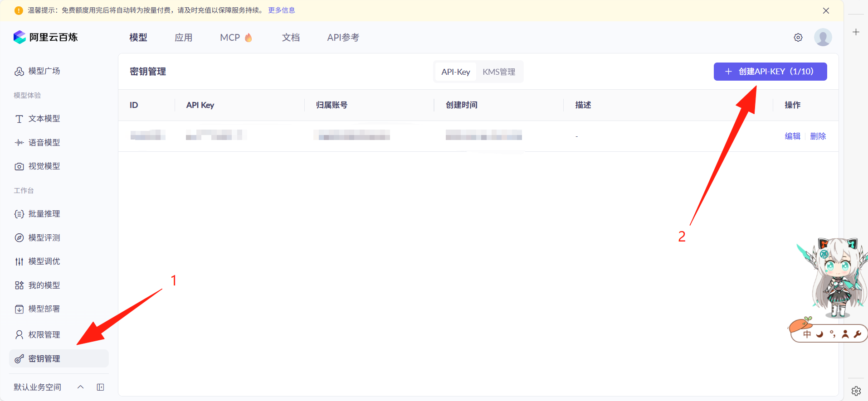Image resolution: width=868 pixels, height=401 pixels.
Task: Open the 应用 top menu
Action: 184,38
